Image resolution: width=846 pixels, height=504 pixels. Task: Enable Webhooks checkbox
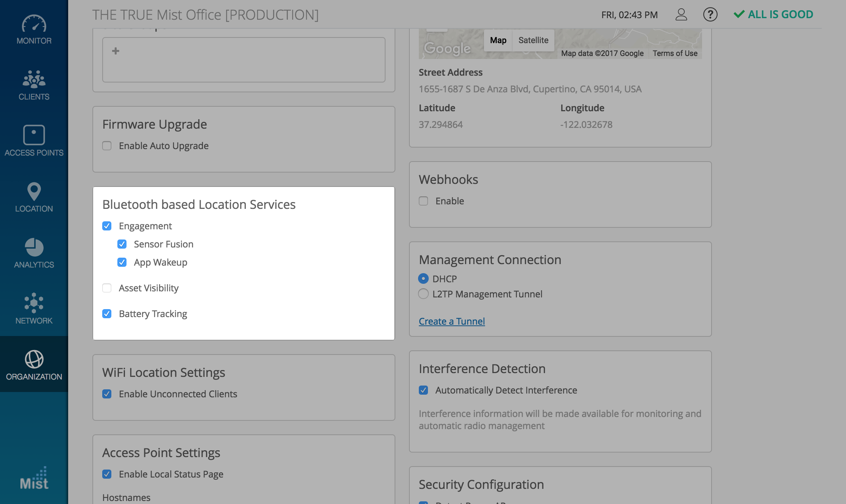(423, 201)
